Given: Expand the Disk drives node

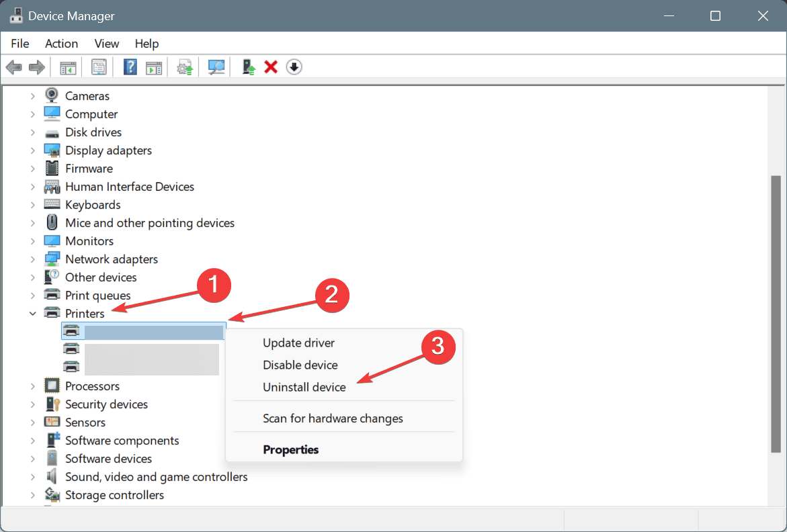Looking at the screenshot, I should coord(33,132).
